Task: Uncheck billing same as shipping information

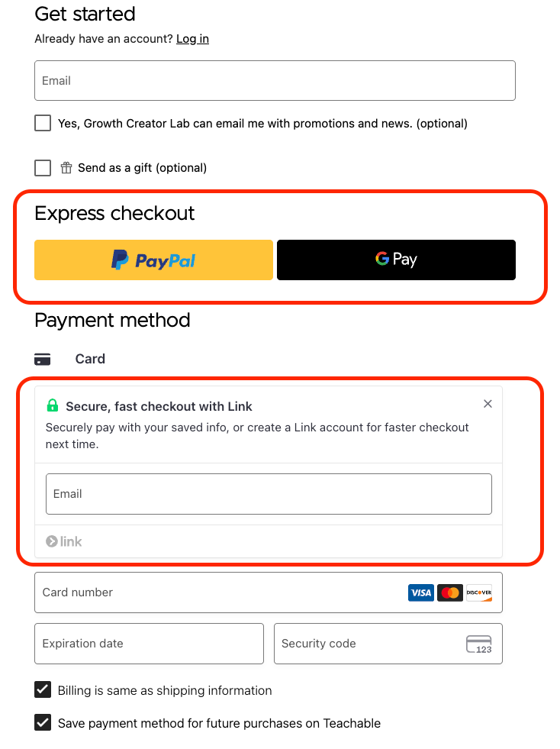Action: tap(43, 689)
